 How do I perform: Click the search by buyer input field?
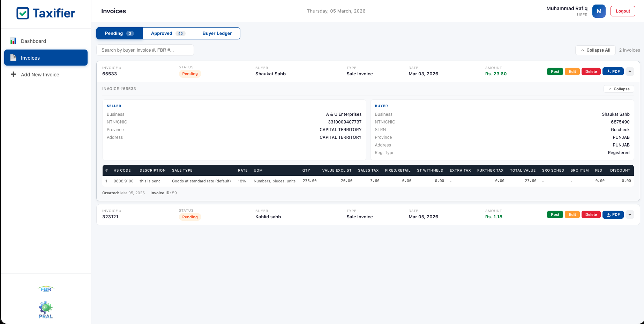click(x=145, y=50)
